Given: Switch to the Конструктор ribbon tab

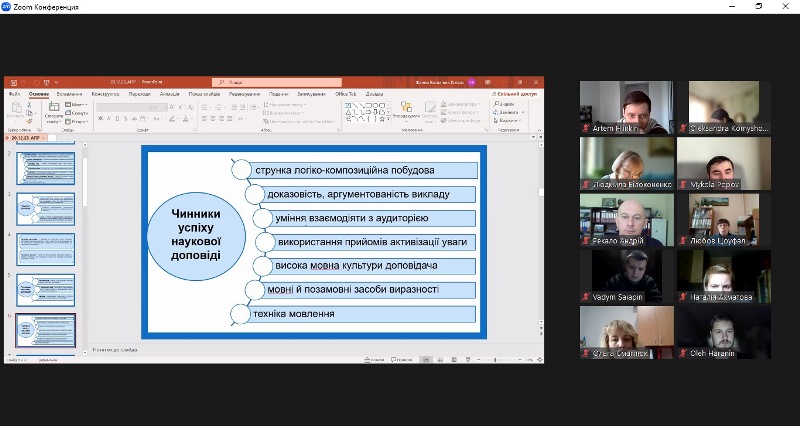Looking at the screenshot, I should coord(105,93).
